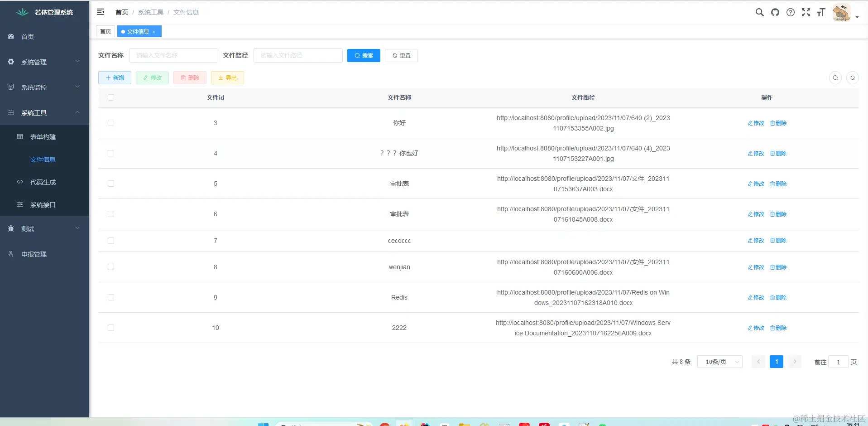
Task: Click the 文件名称 column header
Action: (399, 97)
